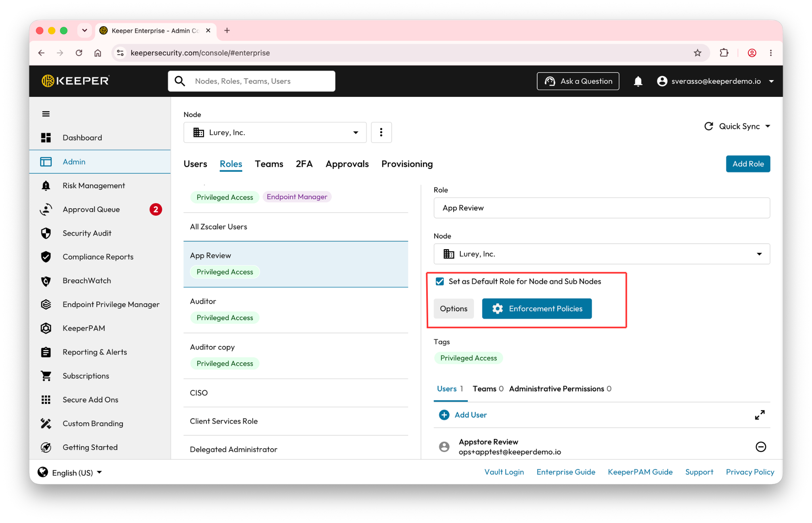Remove Appstore Review user with minus icon
Screen dimensions: 812x523
pyautogui.click(x=760, y=447)
